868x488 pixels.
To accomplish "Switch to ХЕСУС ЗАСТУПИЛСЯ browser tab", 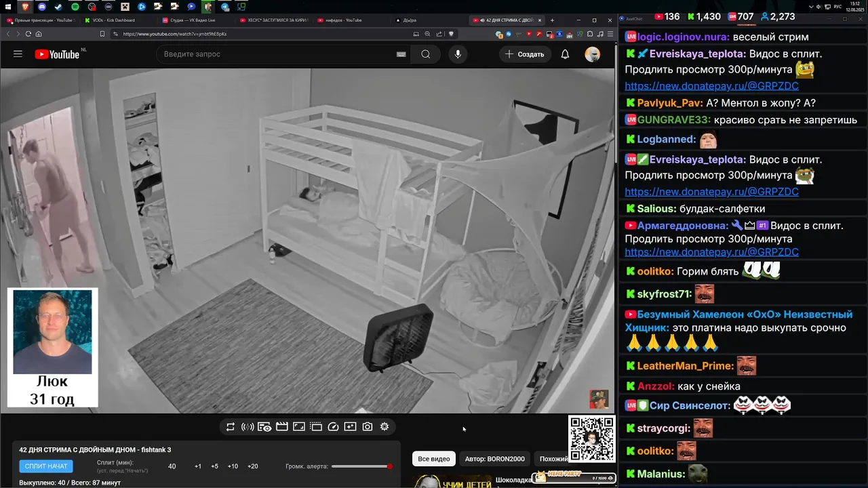I will pos(273,20).
